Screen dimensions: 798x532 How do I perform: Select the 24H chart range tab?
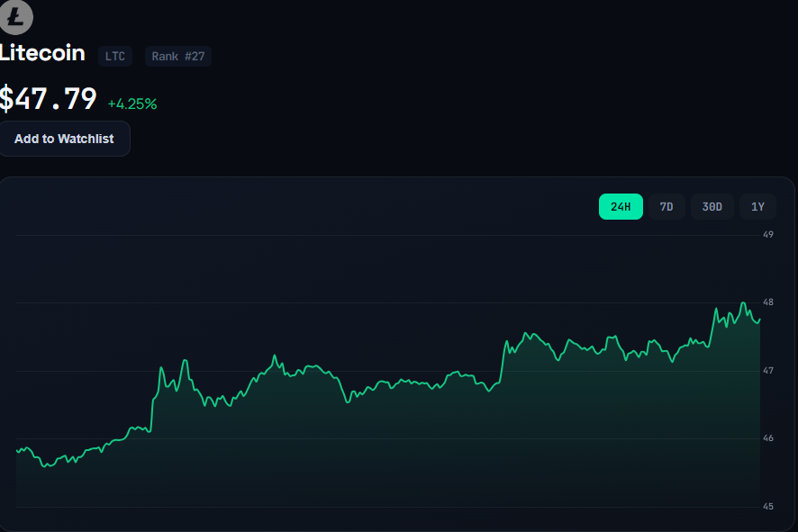point(621,206)
